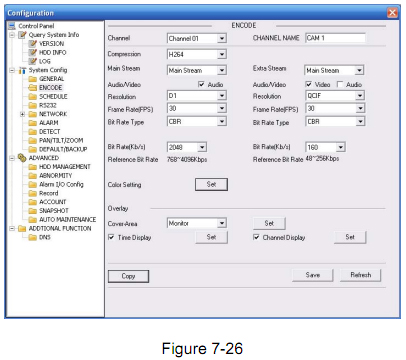Select the DETECT tree item label
406x360 pixels.
50,132
